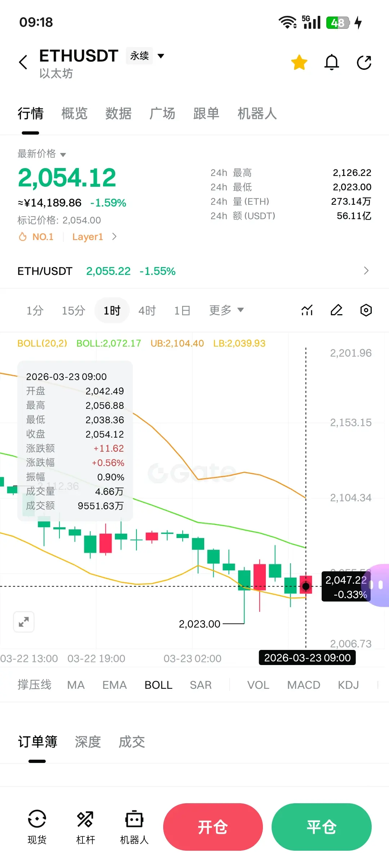The height and width of the screenshot is (868, 389).
Task: Tap the red 开仓 button
Action: click(x=213, y=827)
